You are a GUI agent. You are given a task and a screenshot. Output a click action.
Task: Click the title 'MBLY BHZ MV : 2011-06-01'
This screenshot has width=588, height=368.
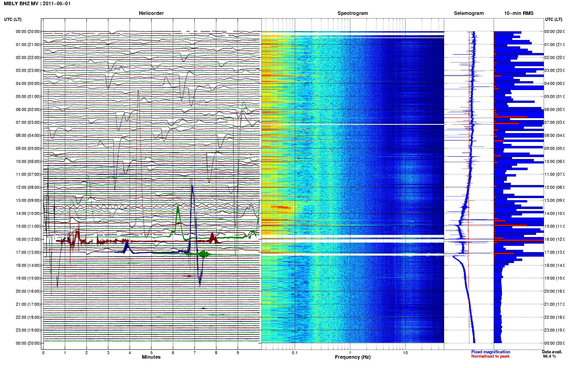[37, 4]
